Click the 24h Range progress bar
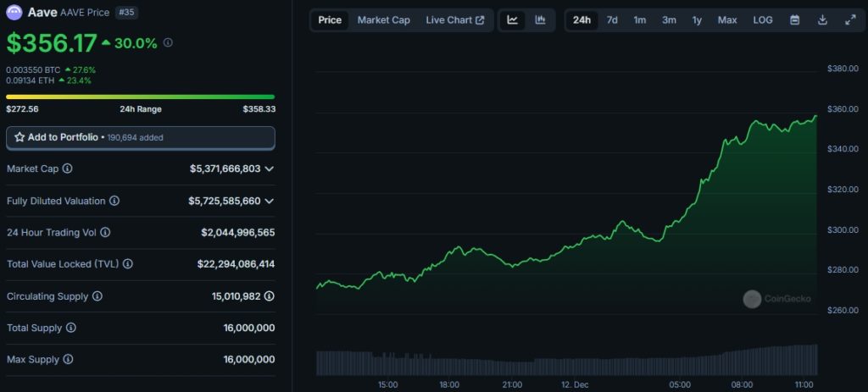This screenshot has height=392, width=868. pyautogui.click(x=141, y=97)
